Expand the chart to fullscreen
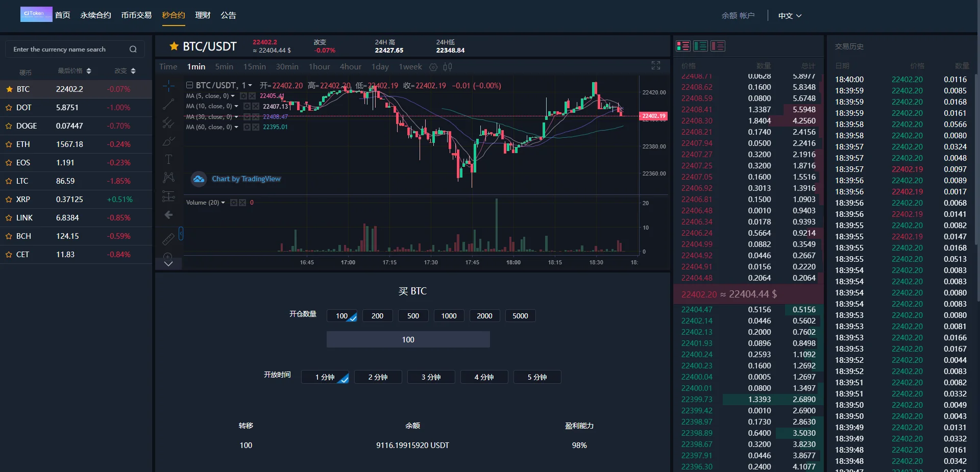The height and width of the screenshot is (472, 980). click(x=656, y=65)
